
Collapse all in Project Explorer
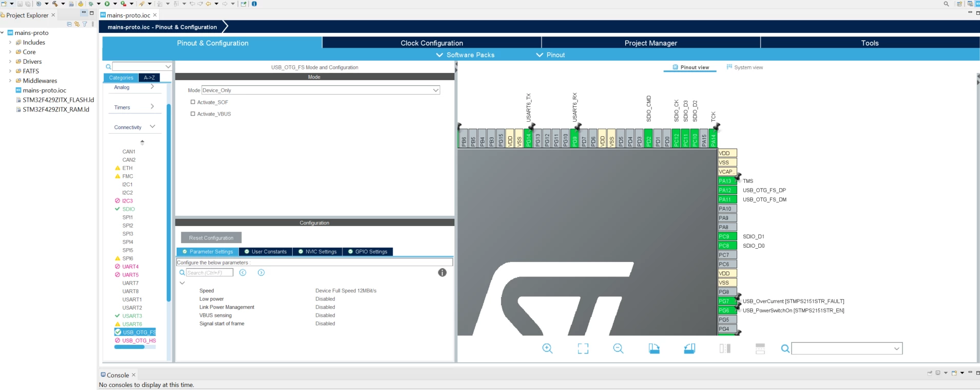[69, 24]
